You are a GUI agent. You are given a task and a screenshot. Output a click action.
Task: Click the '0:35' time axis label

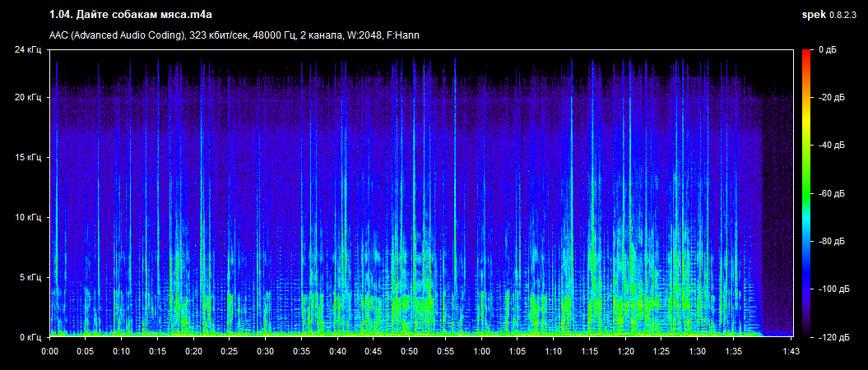click(x=301, y=350)
